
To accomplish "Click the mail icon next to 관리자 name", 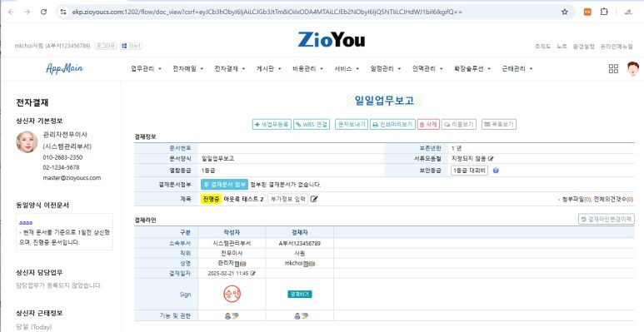I will 242,264.
